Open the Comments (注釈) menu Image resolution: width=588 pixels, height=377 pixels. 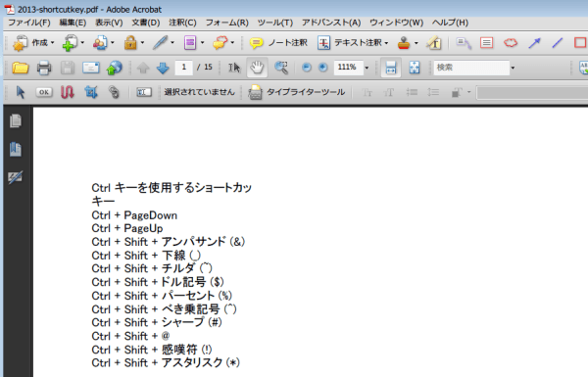182,23
